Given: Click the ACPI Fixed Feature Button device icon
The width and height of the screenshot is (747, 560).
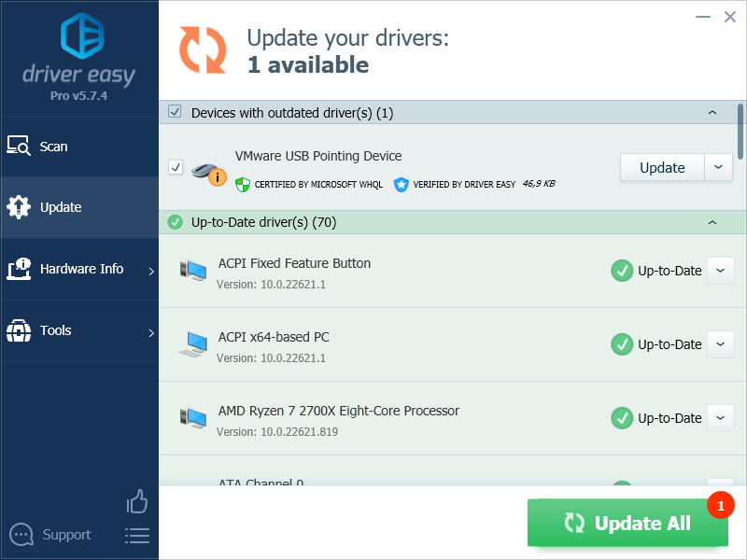Looking at the screenshot, I should point(193,271).
